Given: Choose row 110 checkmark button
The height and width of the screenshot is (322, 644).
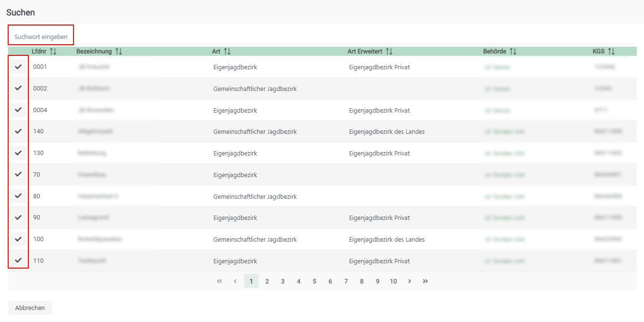Looking at the screenshot, I should (x=18, y=260).
